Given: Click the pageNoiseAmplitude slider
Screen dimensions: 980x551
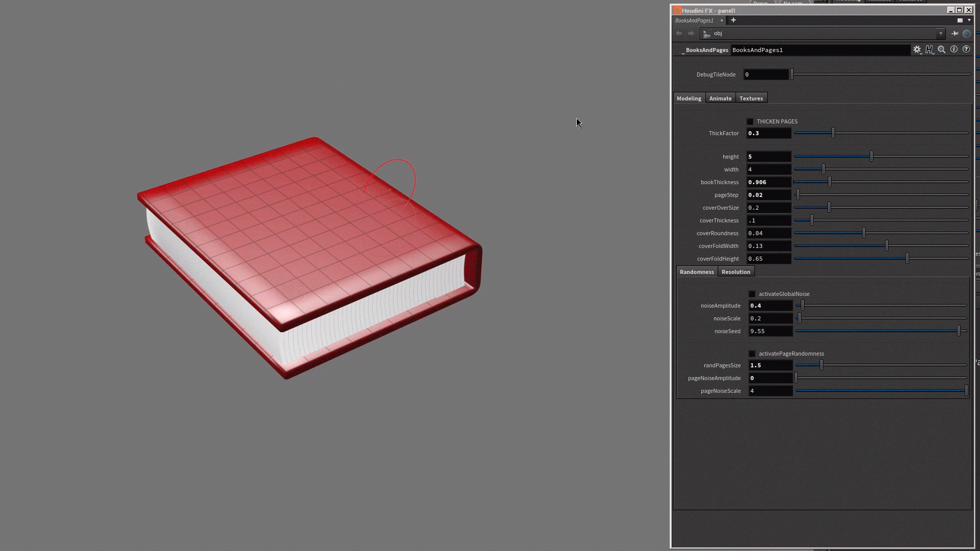Looking at the screenshot, I should (x=881, y=378).
